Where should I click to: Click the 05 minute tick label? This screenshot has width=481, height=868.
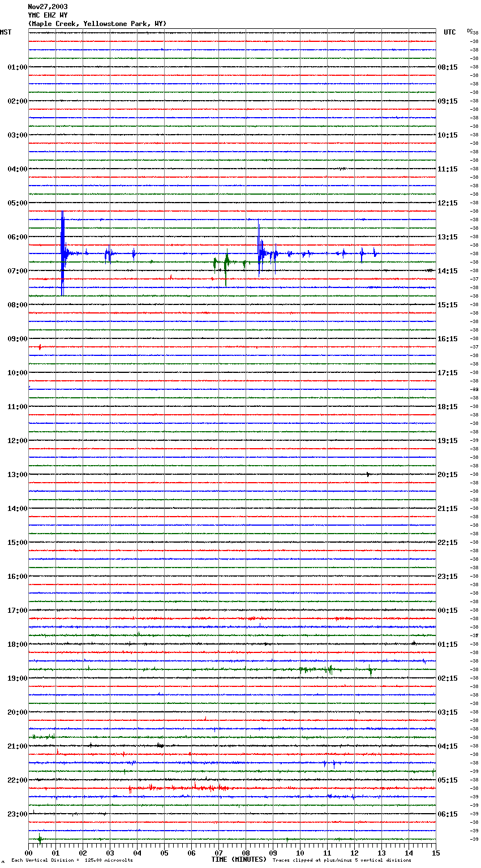[x=164, y=853]
